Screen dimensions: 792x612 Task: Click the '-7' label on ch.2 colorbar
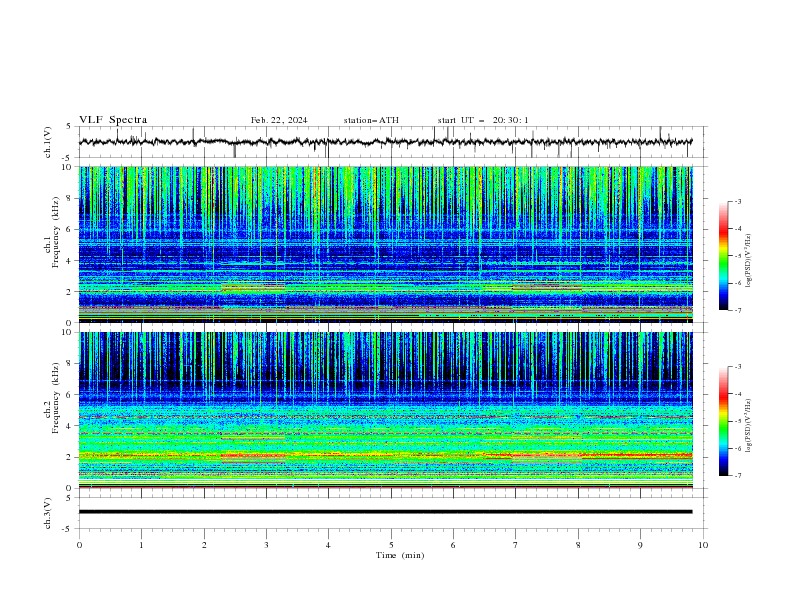(x=737, y=475)
